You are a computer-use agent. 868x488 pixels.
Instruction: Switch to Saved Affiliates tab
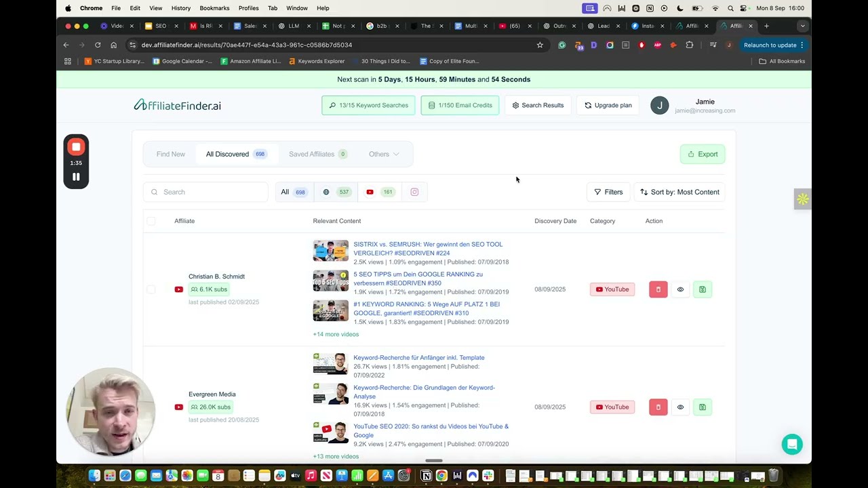[x=318, y=154]
